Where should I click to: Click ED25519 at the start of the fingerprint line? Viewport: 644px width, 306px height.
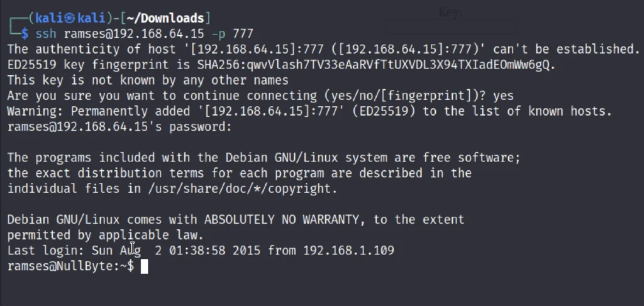[x=32, y=65]
